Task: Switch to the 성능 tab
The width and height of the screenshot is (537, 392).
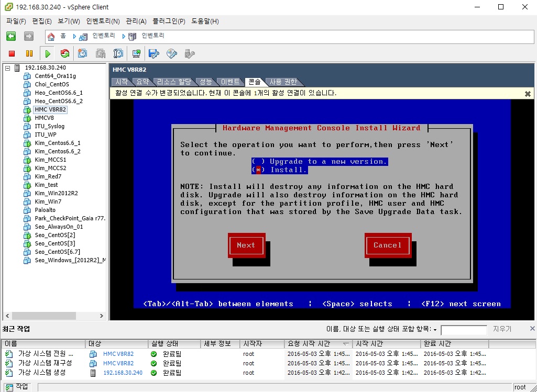Action: tap(205, 82)
